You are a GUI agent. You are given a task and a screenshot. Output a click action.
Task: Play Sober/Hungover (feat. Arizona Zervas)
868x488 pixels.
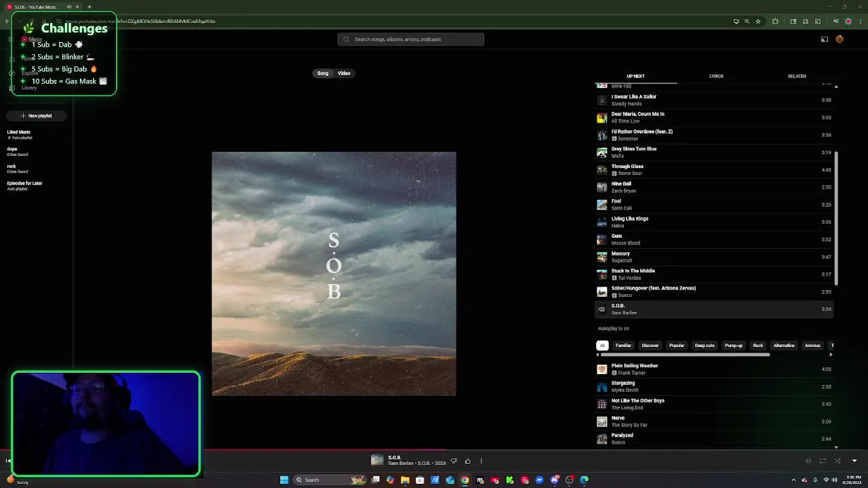point(714,291)
